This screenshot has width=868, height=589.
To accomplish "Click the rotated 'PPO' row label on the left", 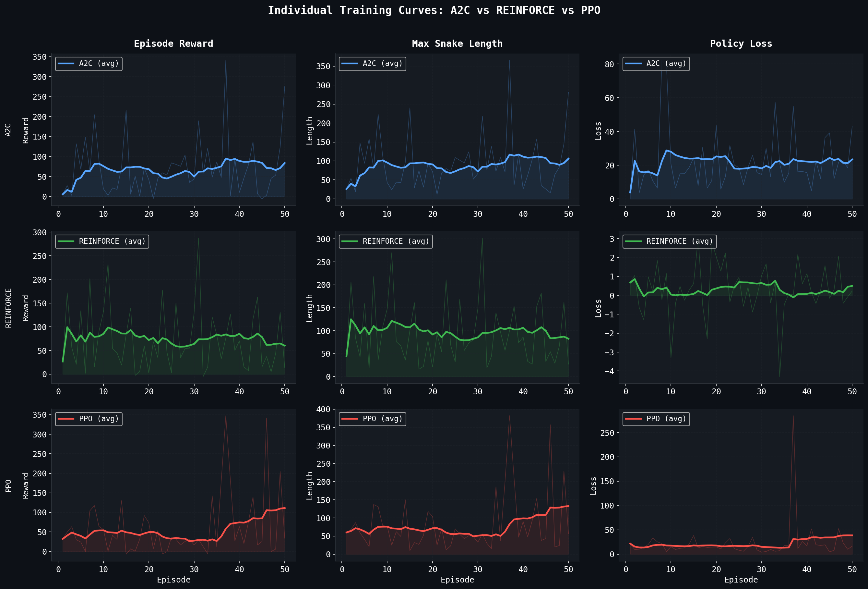I will click(x=8, y=486).
